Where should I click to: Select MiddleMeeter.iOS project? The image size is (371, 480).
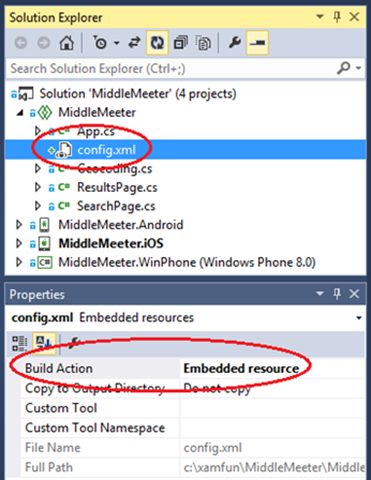[x=111, y=244]
